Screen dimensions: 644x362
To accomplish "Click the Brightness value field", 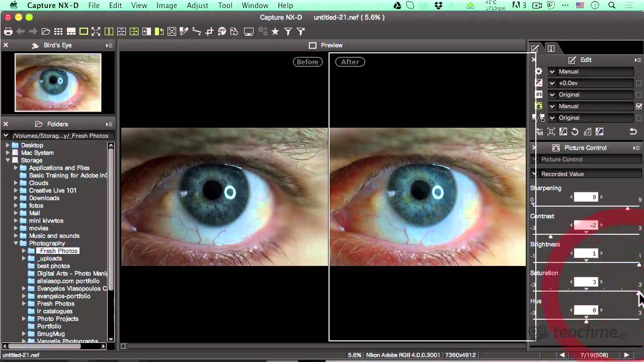I will coord(586,253).
